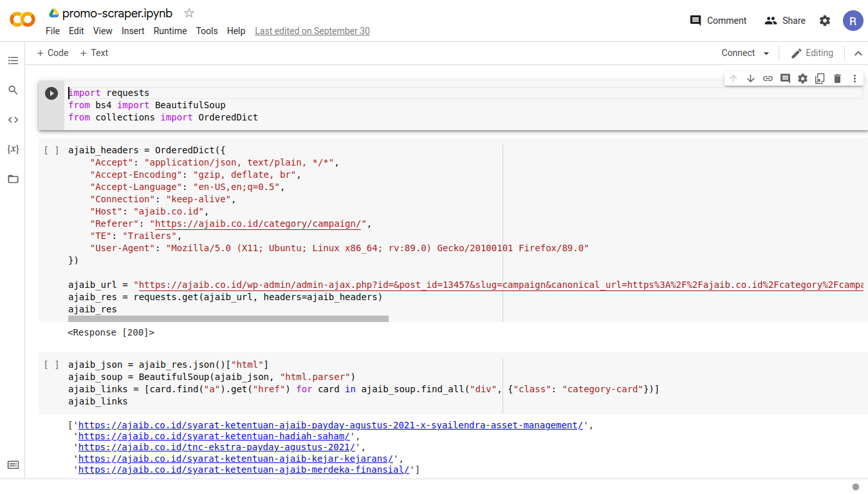The image size is (868, 494).
Task: Click the BeautifulSoup html.parser line
Action: point(212,377)
